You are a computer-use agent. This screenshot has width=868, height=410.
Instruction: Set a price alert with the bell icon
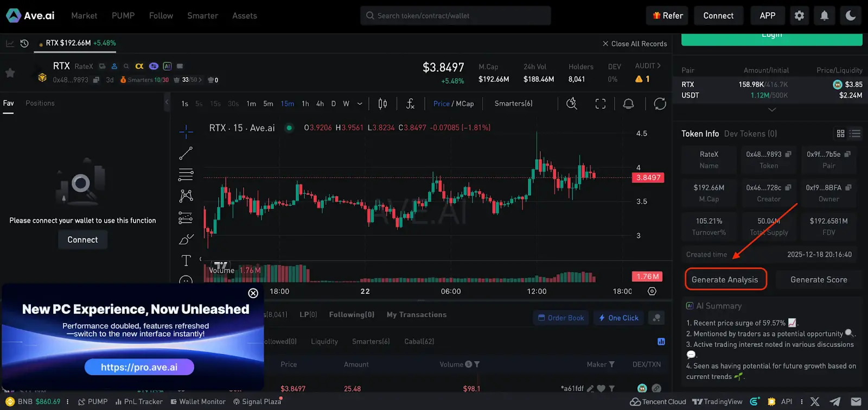[x=628, y=104]
